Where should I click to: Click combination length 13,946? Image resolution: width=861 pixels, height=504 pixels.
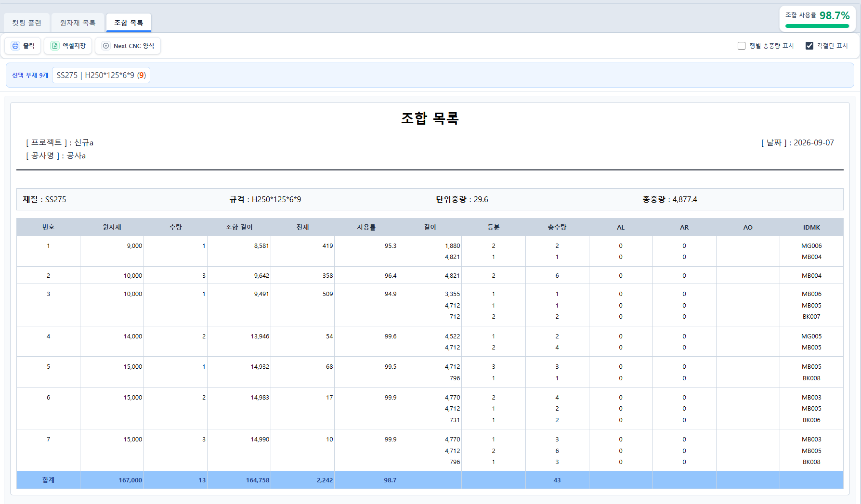(260, 336)
